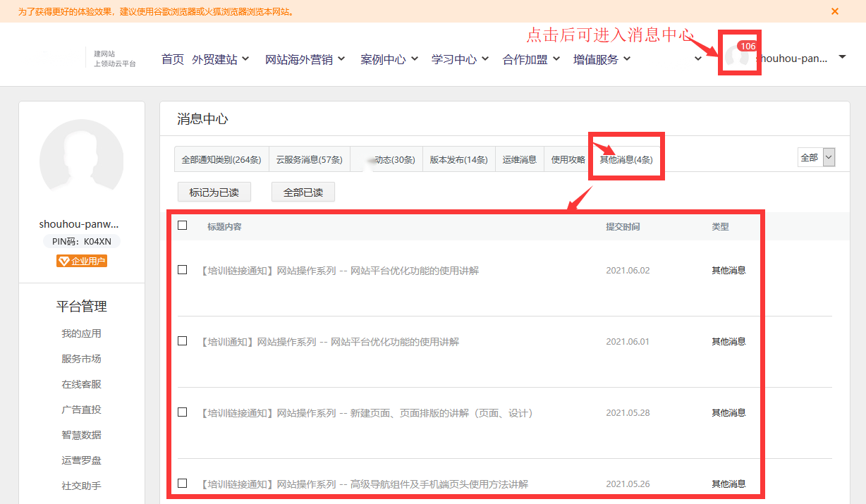Open 我的应用 in the sidebar
Image resolution: width=866 pixels, height=504 pixels.
pyautogui.click(x=81, y=333)
